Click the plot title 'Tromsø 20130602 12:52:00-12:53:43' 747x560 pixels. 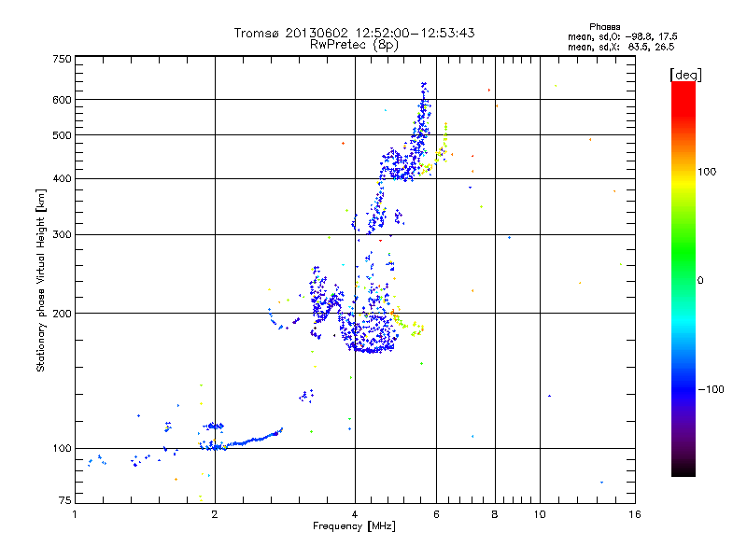354,33
